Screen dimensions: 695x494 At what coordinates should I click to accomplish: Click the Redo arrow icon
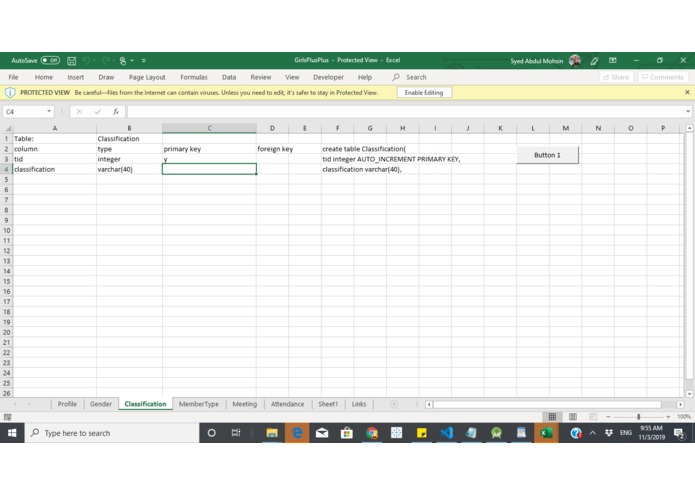(105, 61)
